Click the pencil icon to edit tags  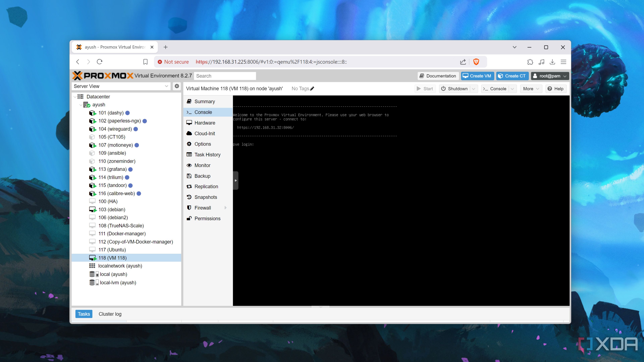coord(312,88)
